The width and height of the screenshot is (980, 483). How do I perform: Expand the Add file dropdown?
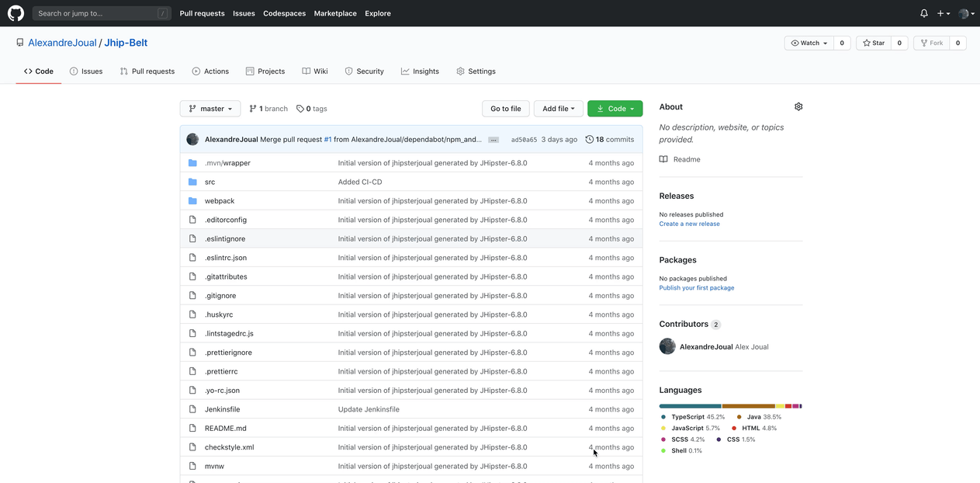coord(558,109)
